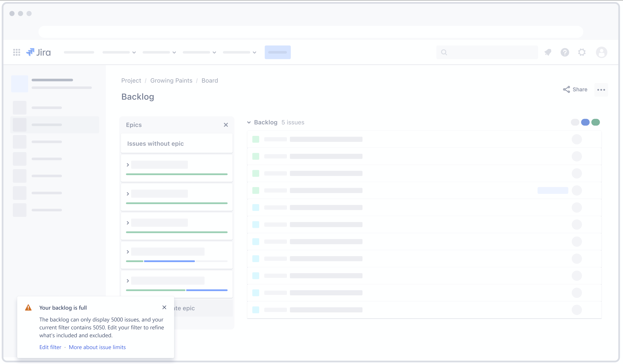Open the app switcher grid icon

click(x=17, y=52)
